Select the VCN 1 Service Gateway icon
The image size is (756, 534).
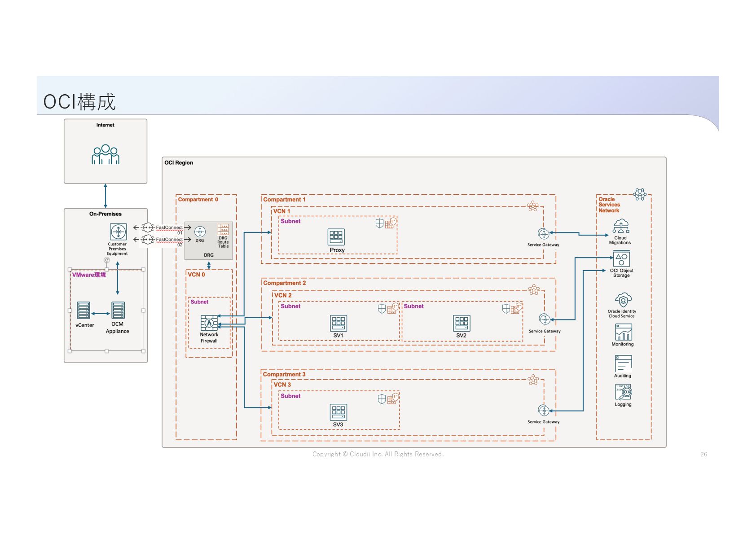pos(544,234)
